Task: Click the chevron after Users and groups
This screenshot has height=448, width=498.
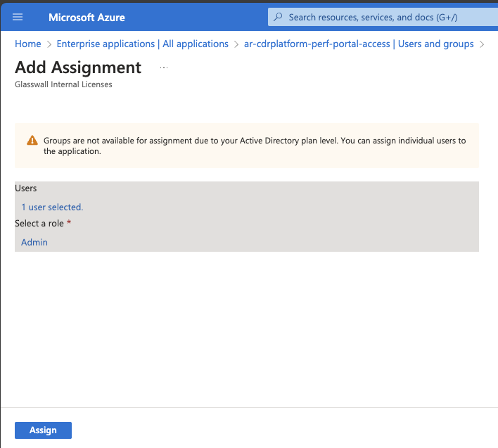Action: pyautogui.click(x=482, y=44)
